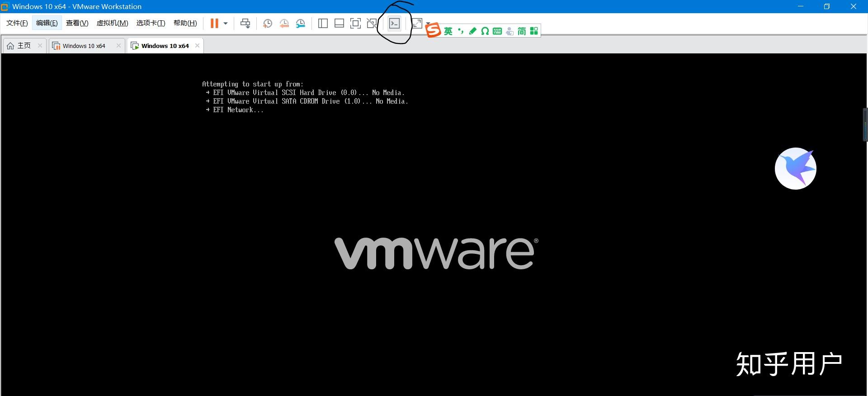This screenshot has width=868, height=396.
Task: Toggle the 英 language mode in Sogou bar
Action: click(x=448, y=31)
